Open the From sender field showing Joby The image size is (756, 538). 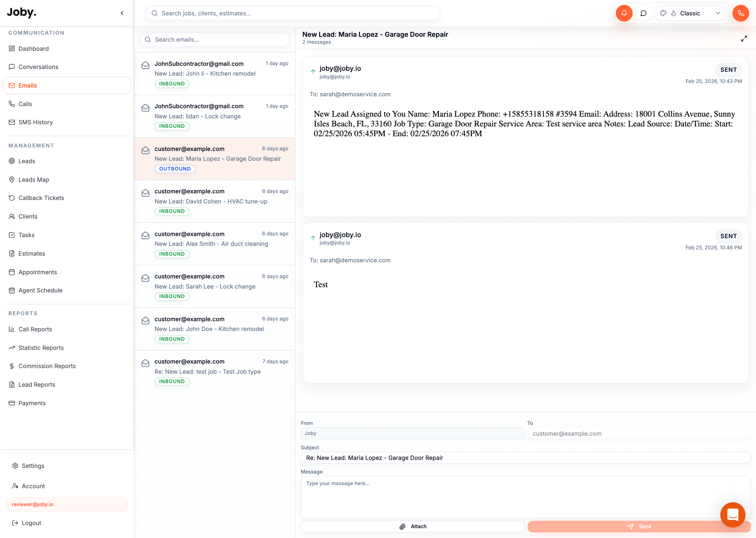412,433
